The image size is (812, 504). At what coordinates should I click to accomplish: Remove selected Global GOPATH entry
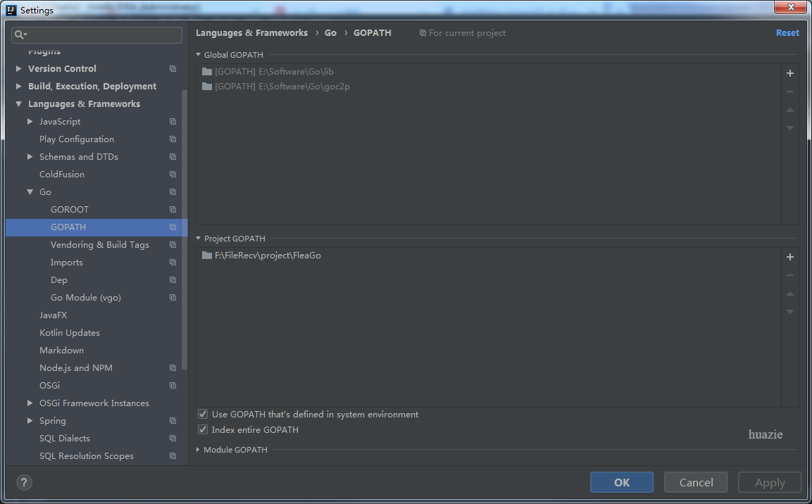point(789,92)
